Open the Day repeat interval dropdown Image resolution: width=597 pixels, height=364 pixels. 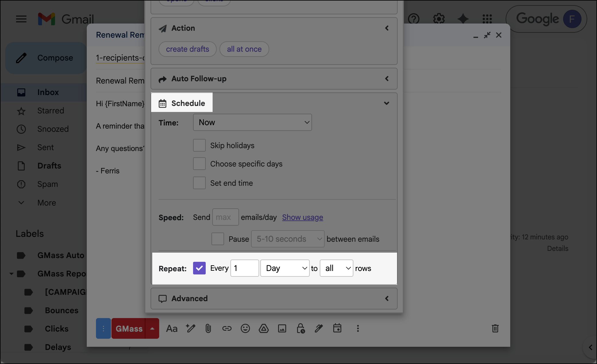click(x=285, y=268)
